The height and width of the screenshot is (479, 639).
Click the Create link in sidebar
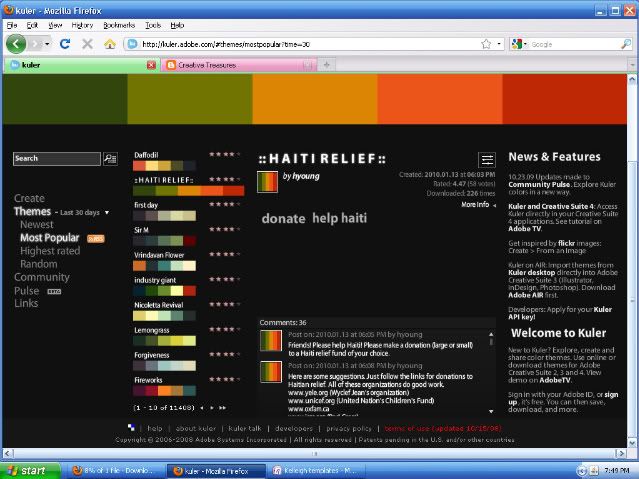pyautogui.click(x=29, y=199)
